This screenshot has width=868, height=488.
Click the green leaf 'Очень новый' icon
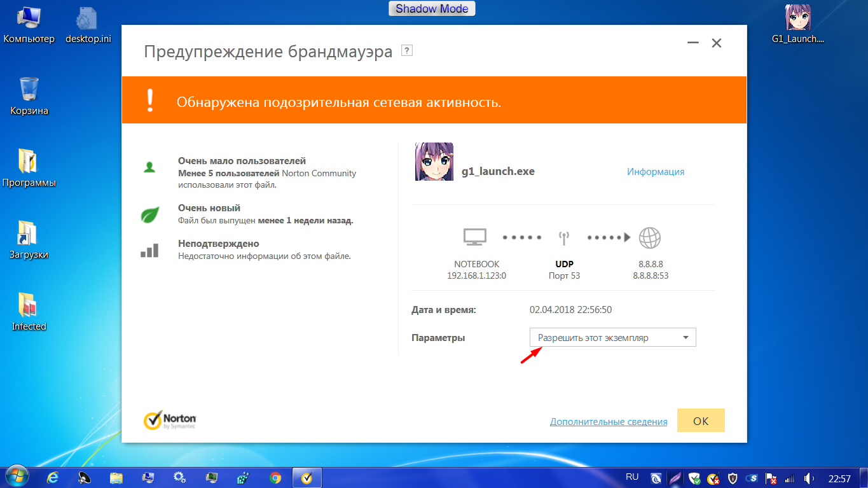click(x=149, y=215)
